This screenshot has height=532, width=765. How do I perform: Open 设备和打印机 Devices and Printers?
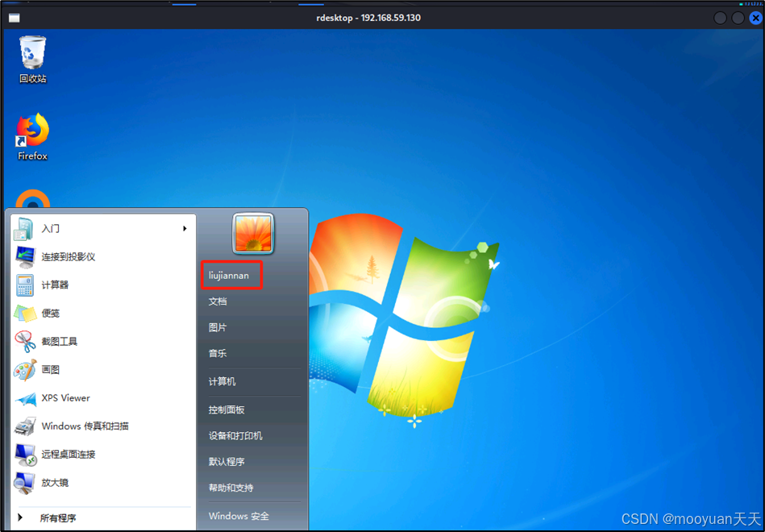click(x=235, y=435)
